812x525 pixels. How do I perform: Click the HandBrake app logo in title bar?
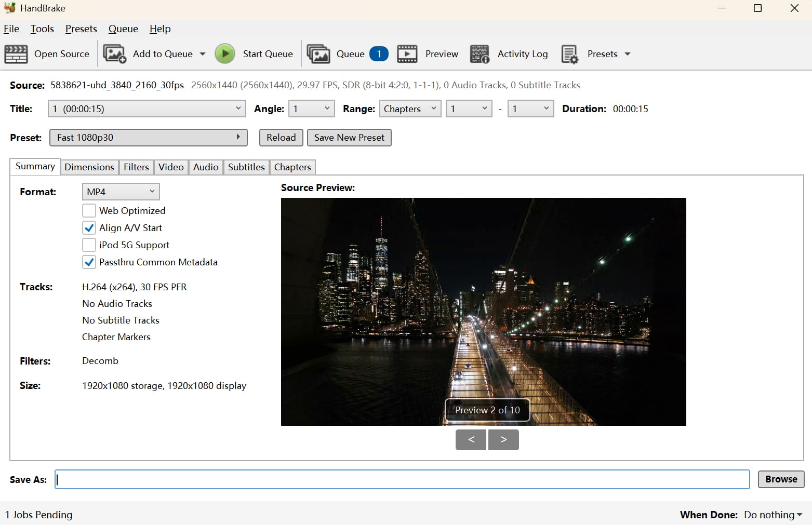pos(9,8)
